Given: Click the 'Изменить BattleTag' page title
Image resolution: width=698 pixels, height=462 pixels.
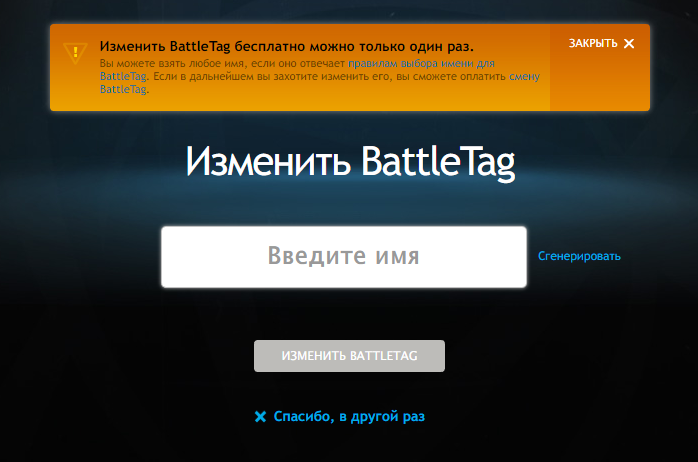Looking at the screenshot, I should 350,162.
